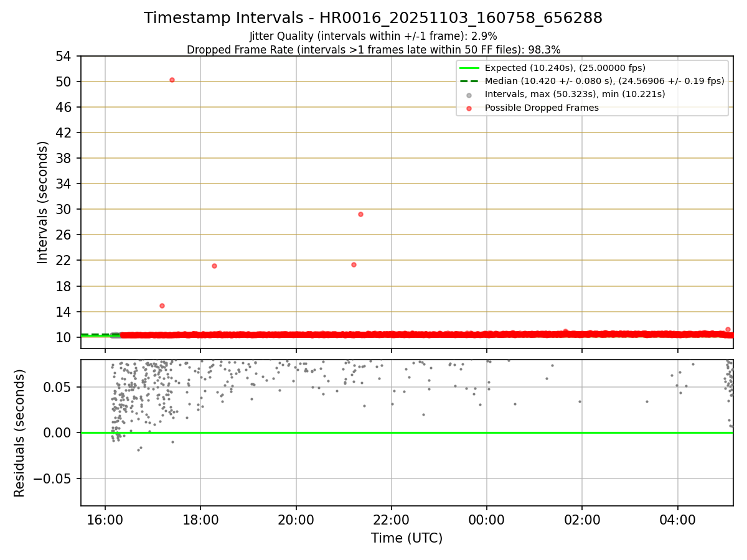This screenshot has height=560, width=747.
Task: Select the Jitter Quality 2.9% subtitle line
Action: tap(373, 36)
